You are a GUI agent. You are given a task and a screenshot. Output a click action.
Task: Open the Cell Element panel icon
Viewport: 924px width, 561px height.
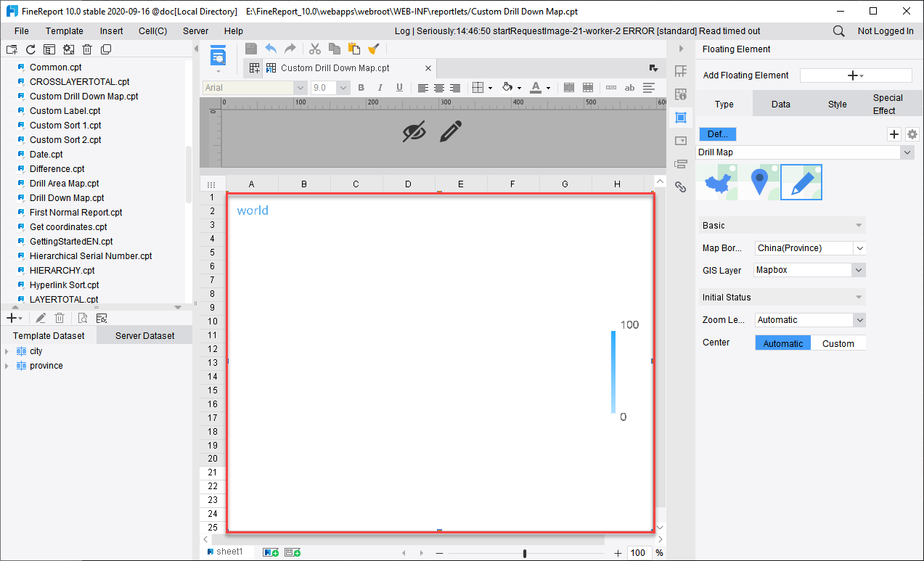tap(681, 71)
